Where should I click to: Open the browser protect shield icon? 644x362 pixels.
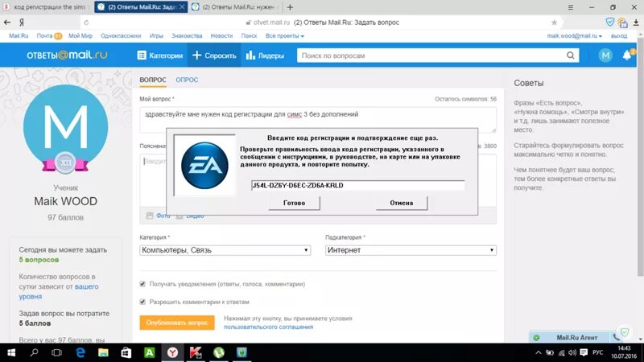(x=610, y=23)
